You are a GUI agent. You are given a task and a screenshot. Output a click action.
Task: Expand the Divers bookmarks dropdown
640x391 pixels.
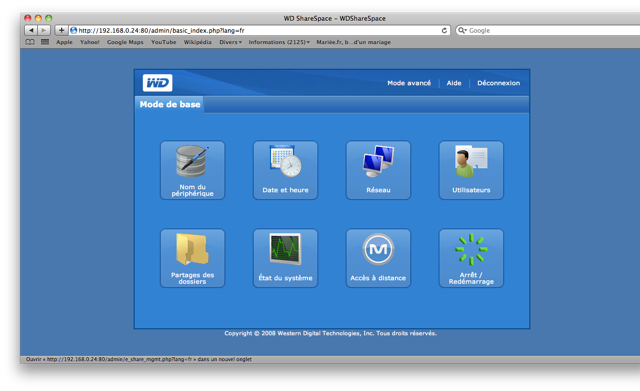[x=230, y=42]
